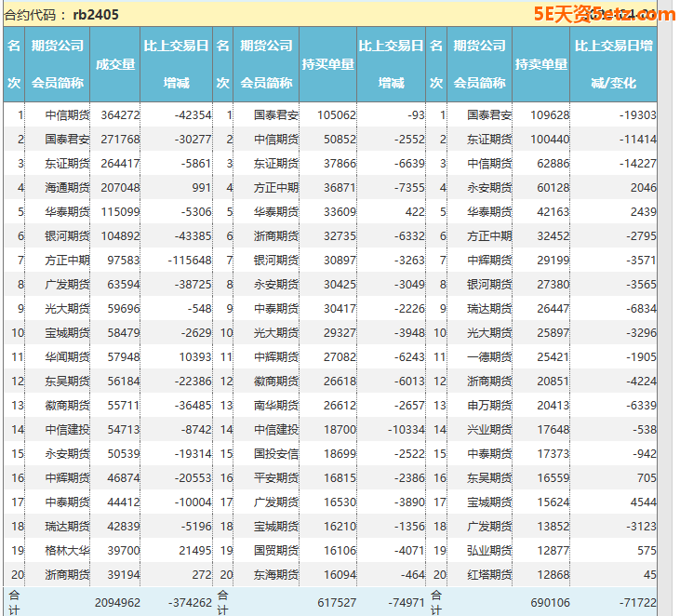This screenshot has height=616, width=680.
Task: Select the 南华期货 row entry
Action: [x=276, y=406]
